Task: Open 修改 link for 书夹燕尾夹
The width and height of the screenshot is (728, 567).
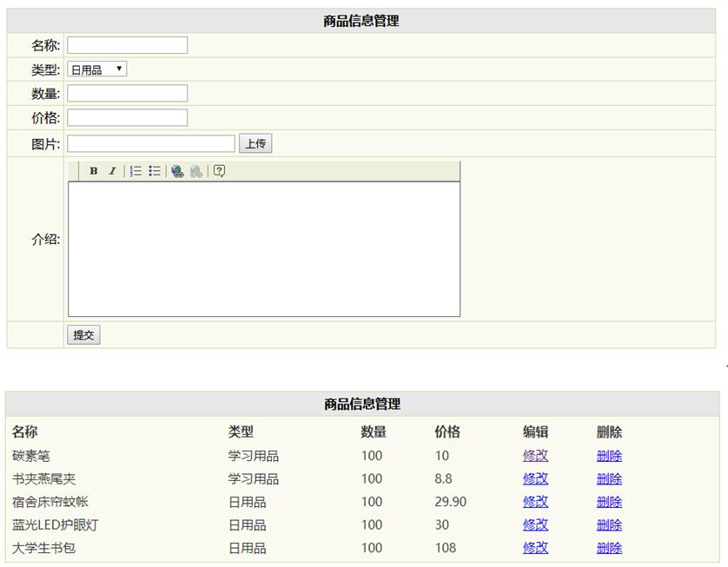Action: [535, 478]
